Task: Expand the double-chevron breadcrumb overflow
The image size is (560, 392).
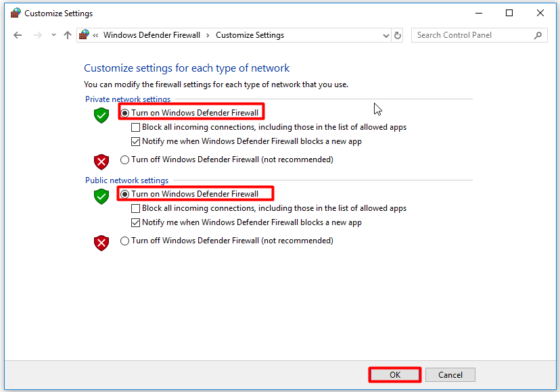Action: (95, 35)
